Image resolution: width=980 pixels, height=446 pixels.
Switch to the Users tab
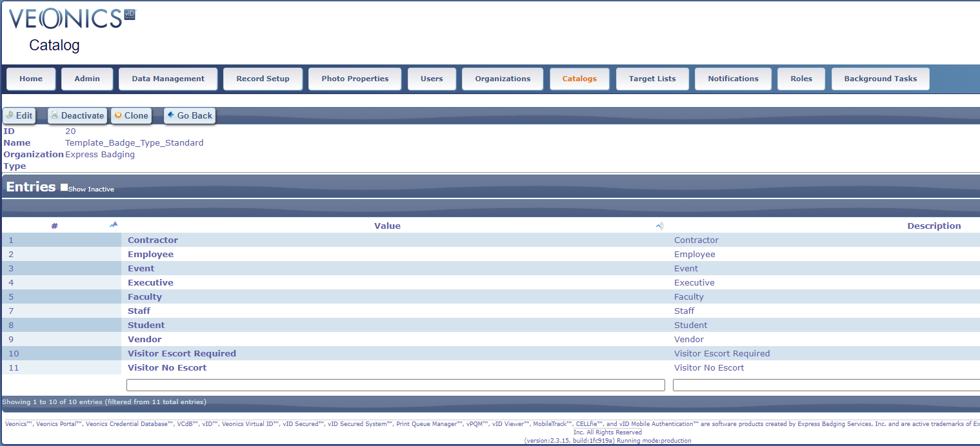click(x=432, y=79)
